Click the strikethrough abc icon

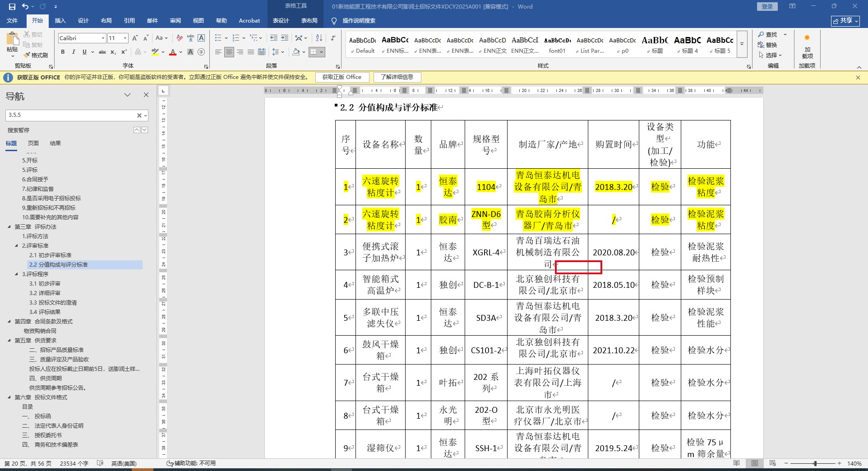coord(102,52)
